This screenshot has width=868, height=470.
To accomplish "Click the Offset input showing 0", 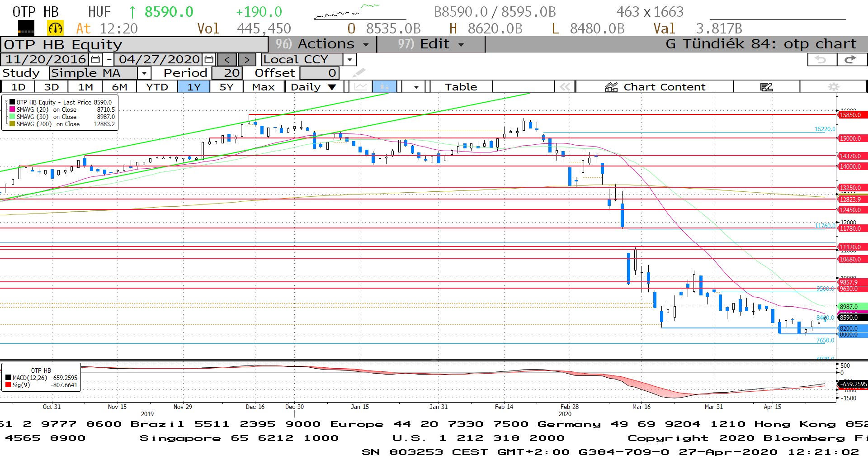I will [x=319, y=73].
